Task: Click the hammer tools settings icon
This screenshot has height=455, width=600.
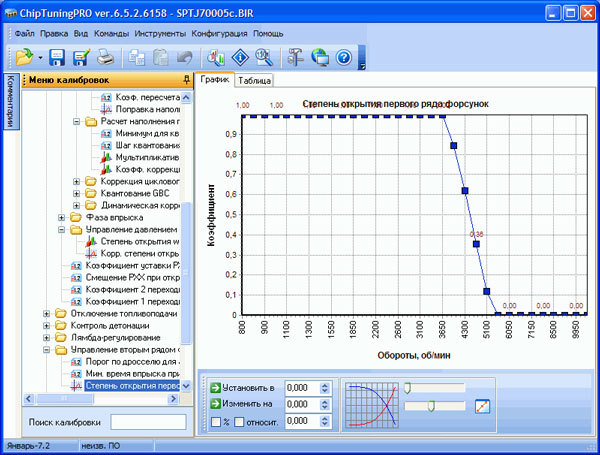Action: [x=295, y=57]
